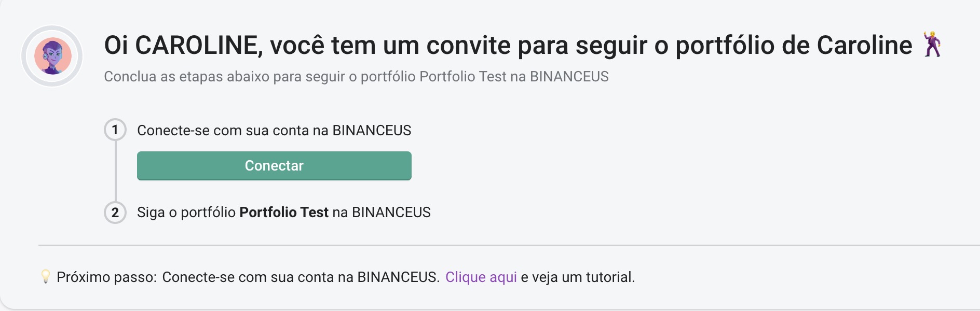Click BINANCEUS in the next-step hint line
The height and width of the screenshot is (311, 980).
pyautogui.click(x=398, y=277)
